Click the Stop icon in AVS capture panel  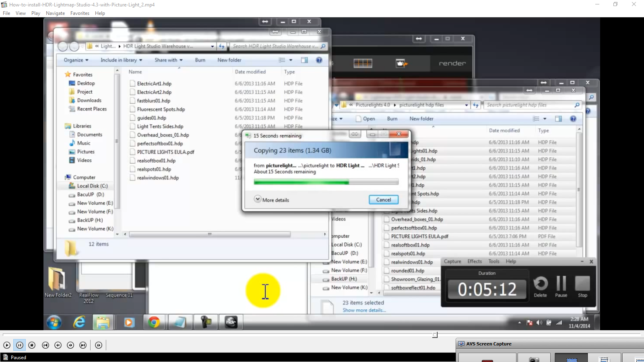click(582, 287)
